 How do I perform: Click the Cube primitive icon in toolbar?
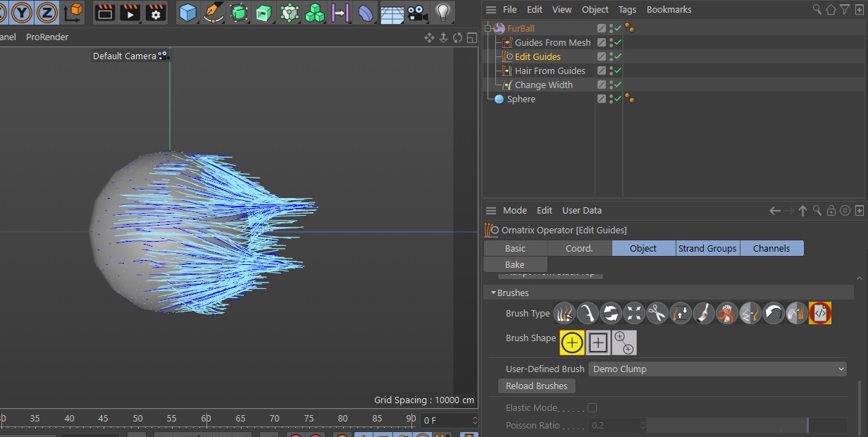pos(187,12)
